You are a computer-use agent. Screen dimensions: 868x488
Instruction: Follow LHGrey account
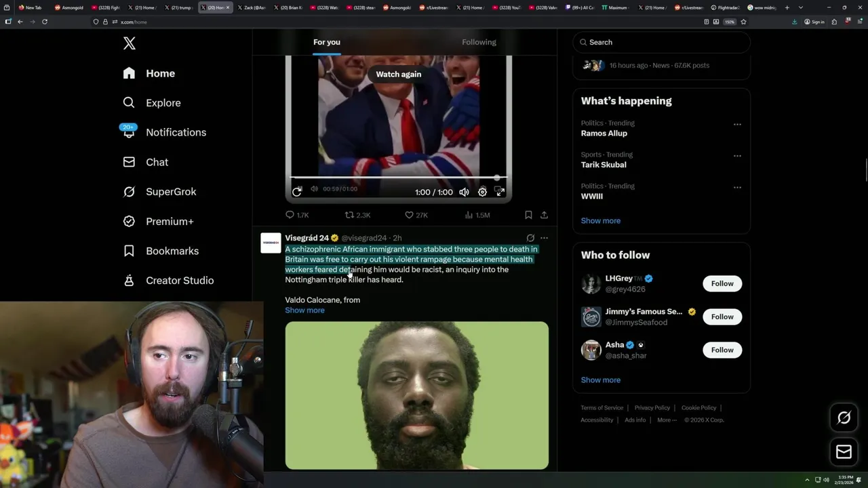(x=722, y=283)
